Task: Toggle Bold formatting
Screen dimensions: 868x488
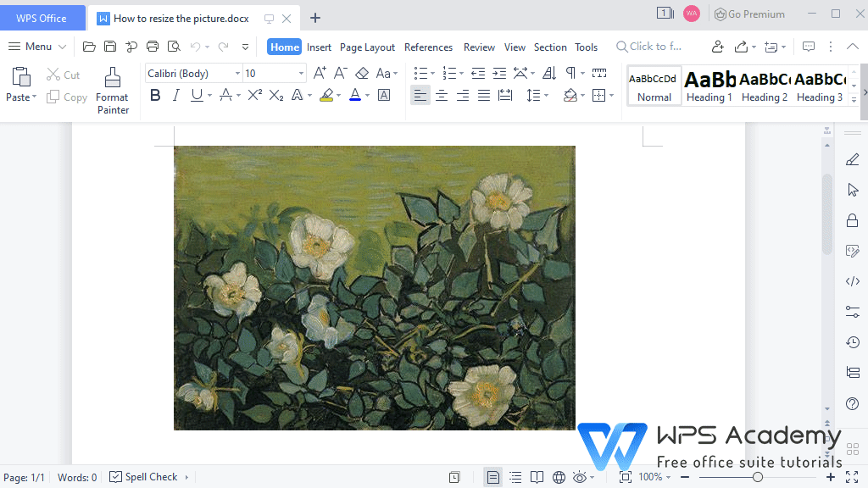Action: (x=156, y=95)
